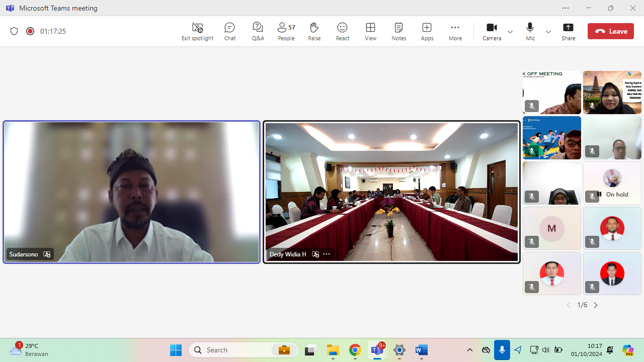Toggle the Mic mute state

coord(530,31)
